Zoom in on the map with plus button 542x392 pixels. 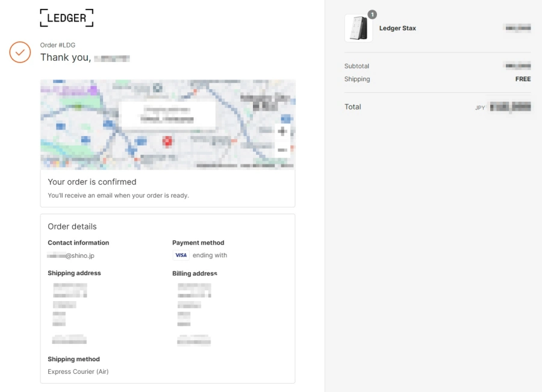pyautogui.click(x=282, y=131)
